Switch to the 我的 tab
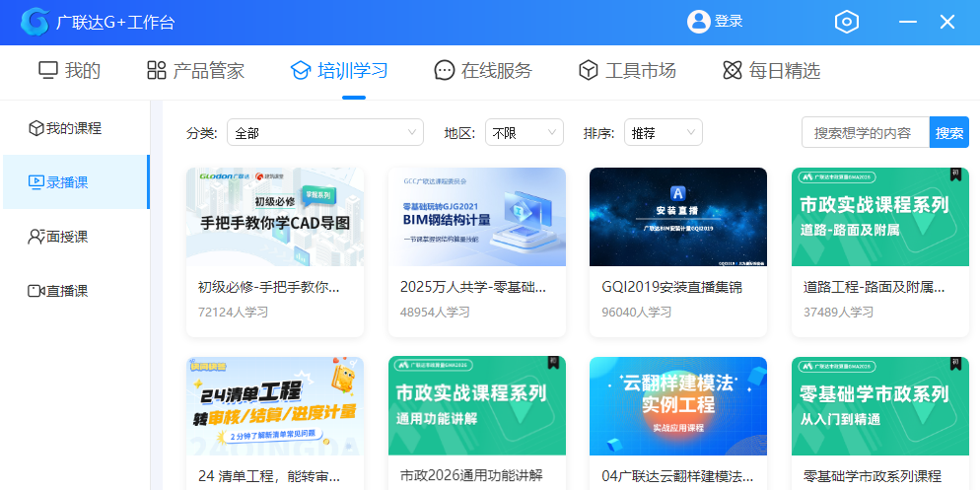 69,70
